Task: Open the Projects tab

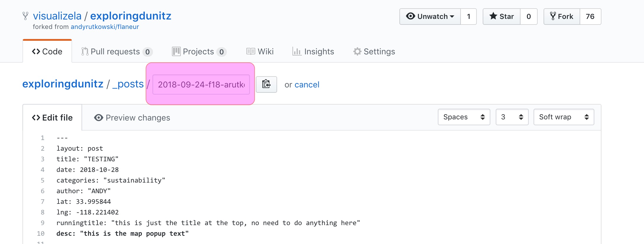Action: pyautogui.click(x=199, y=52)
